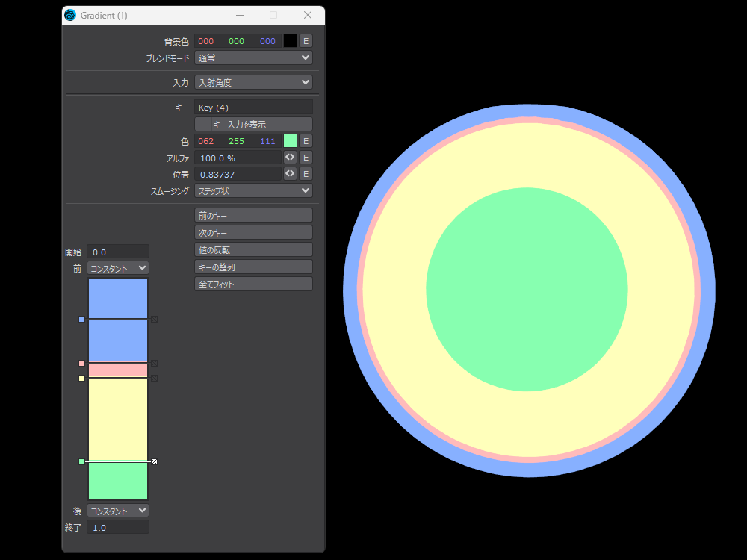Click delete handle of the blue key
Screen dimensions: 747x560
pos(154,319)
